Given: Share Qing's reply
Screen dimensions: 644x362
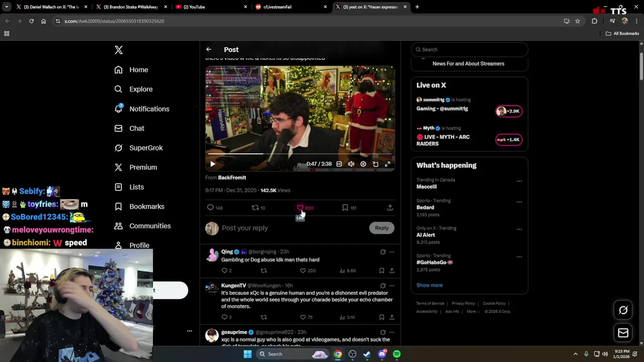Looking at the screenshot, I should (391, 270).
